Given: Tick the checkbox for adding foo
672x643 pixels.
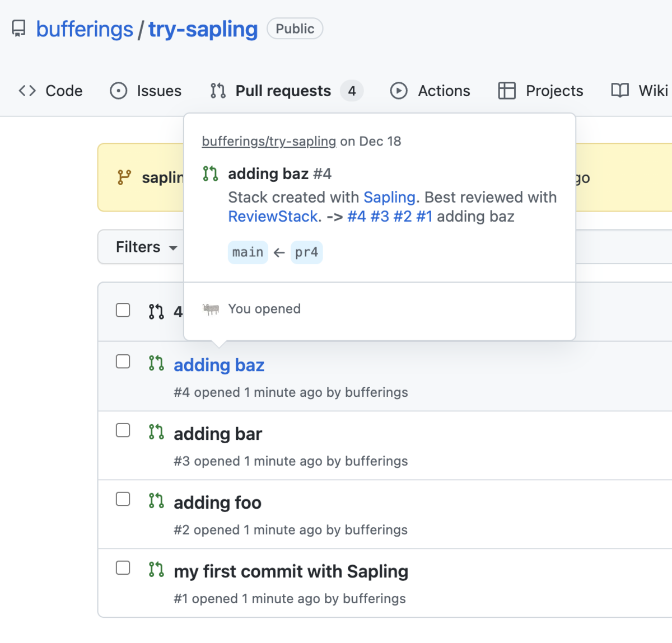Looking at the screenshot, I should click(123, 499).
